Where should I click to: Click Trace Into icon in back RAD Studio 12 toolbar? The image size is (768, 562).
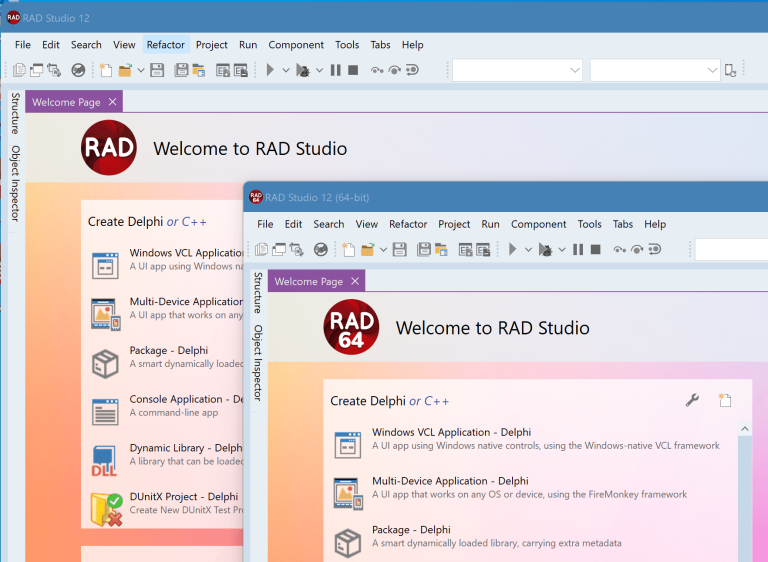pyautogui.click(x=377, y=70)
